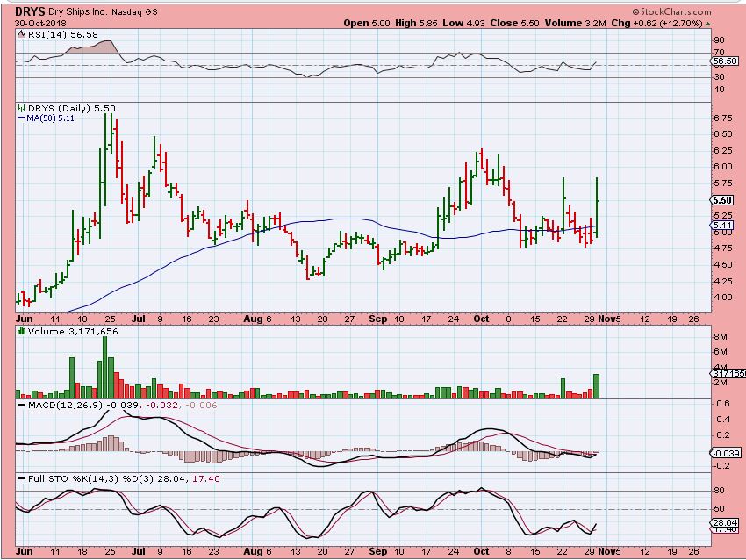This screenshot has height=560, width=746.
Task: Click the Volume 3.2M header value
Action: click(575, 23)
